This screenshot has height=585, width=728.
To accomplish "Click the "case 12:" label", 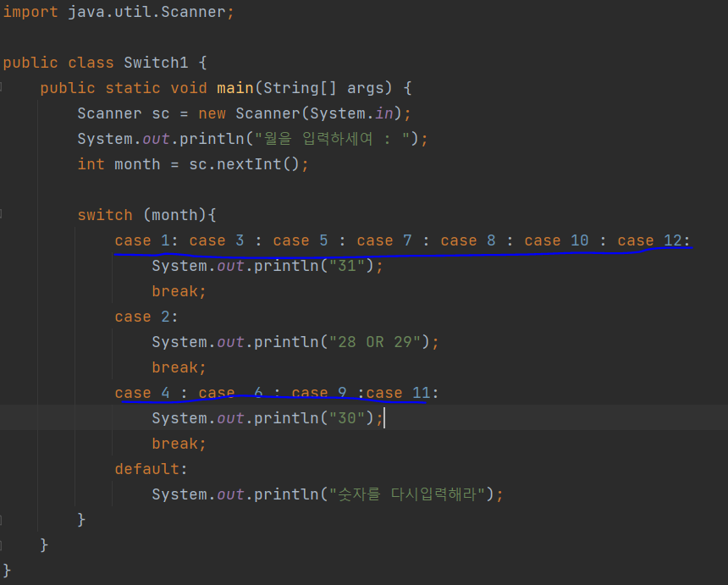I will [x=654, y=240].
